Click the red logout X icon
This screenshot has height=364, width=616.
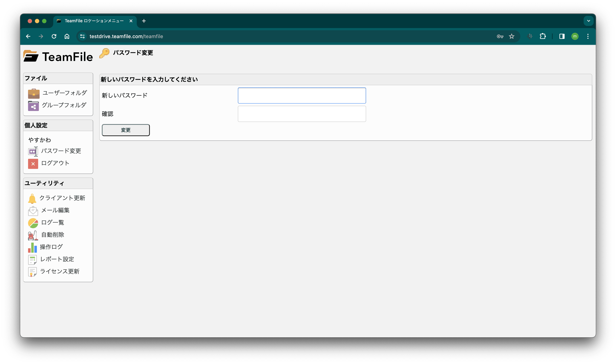[x=33, y=164]
